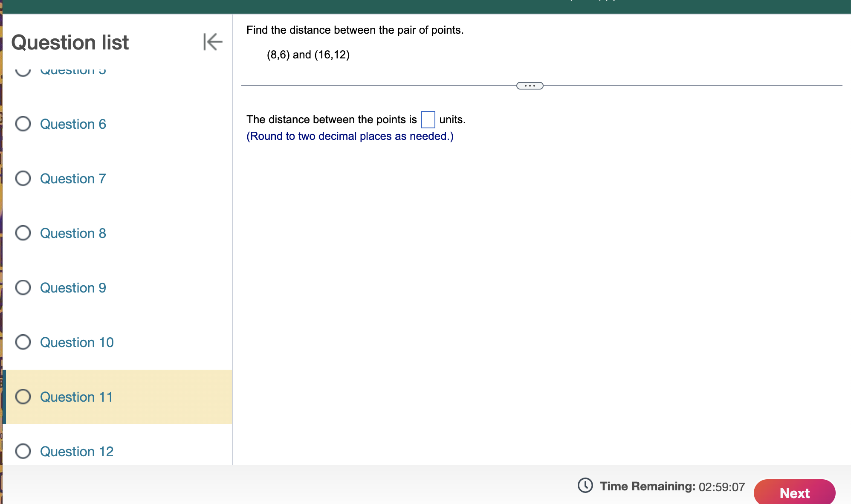This screenshot has height=504, width=851.
Task: Click the distance answer input box
Action: click(428, 119)
